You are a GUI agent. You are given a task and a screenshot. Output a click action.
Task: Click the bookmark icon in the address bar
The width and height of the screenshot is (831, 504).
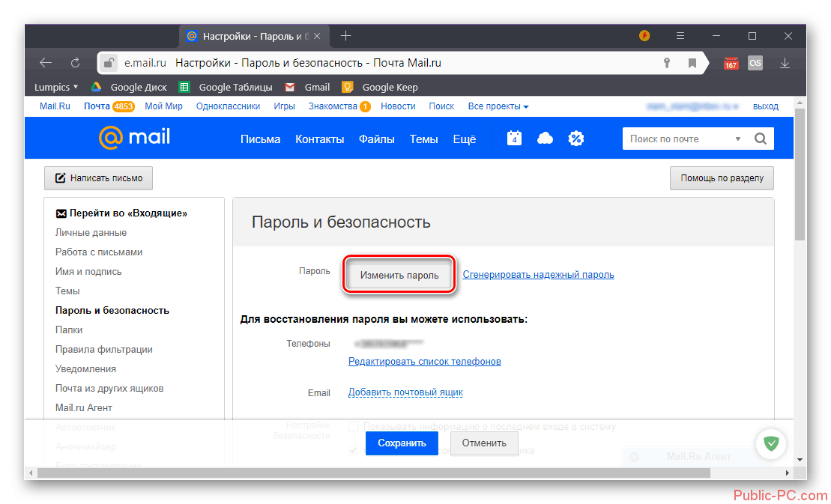point(693,63)
